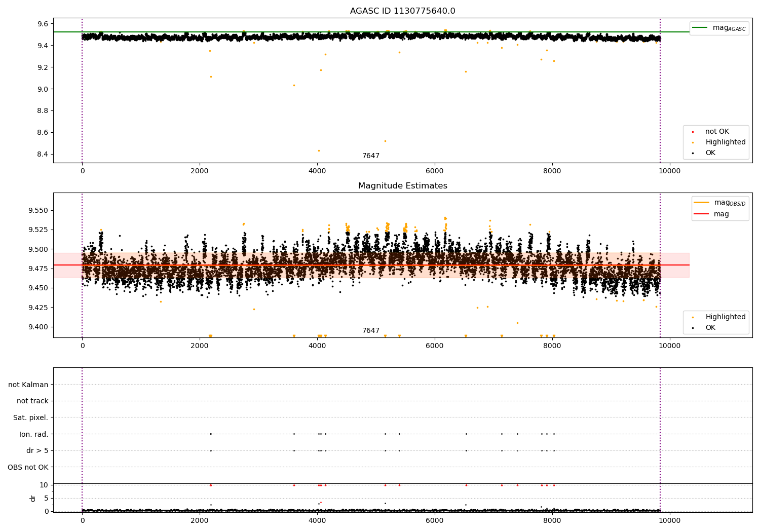Click the 'OBS not OK' row label
This screenshot has width=760, height=532.
point(28,467)
